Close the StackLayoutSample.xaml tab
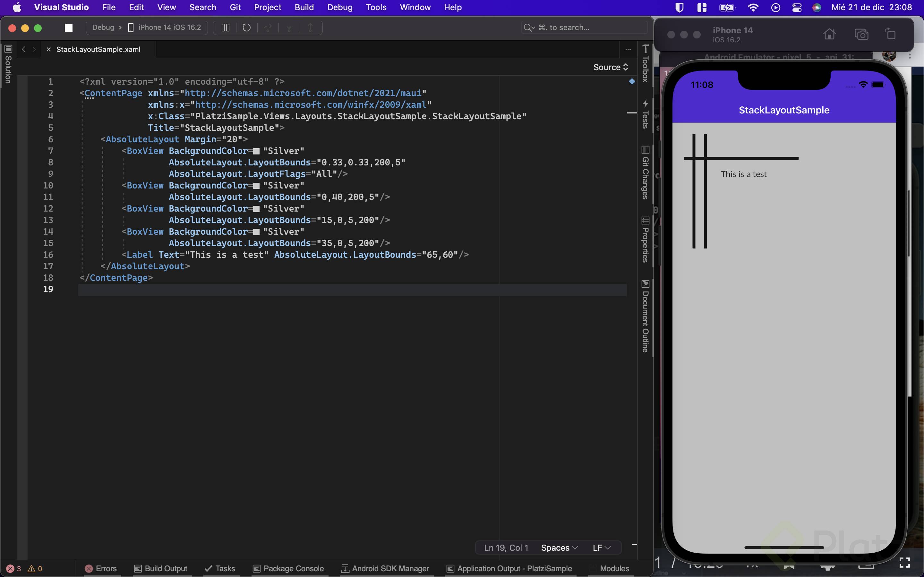This screenshot has height=577, width=924. pyautogui.click(x=48, y=49)
